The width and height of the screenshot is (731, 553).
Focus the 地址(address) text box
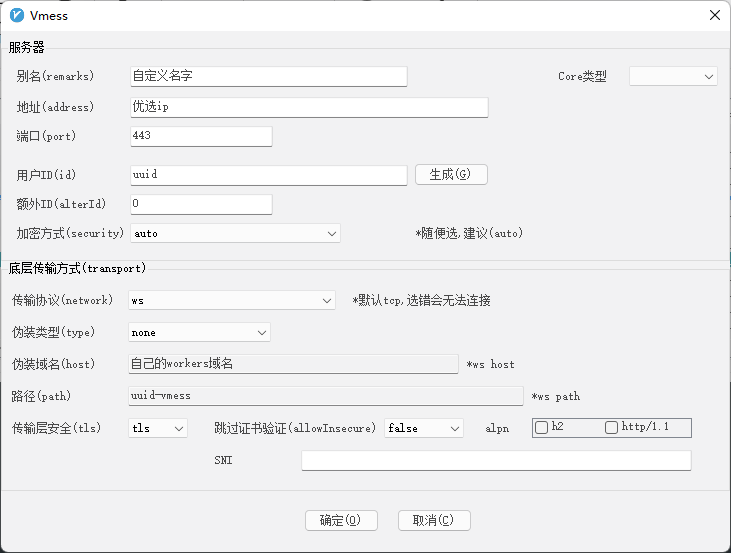click(308, 107)
